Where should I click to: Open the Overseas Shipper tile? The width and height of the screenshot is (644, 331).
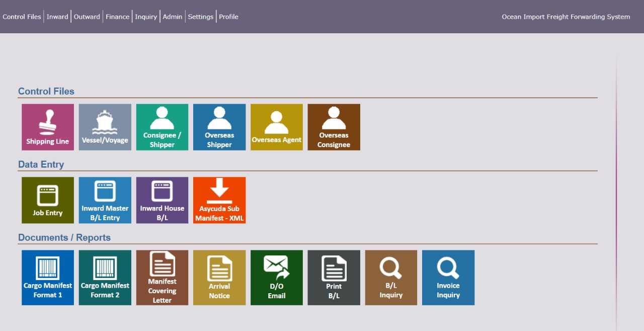(x=219, y=127)
